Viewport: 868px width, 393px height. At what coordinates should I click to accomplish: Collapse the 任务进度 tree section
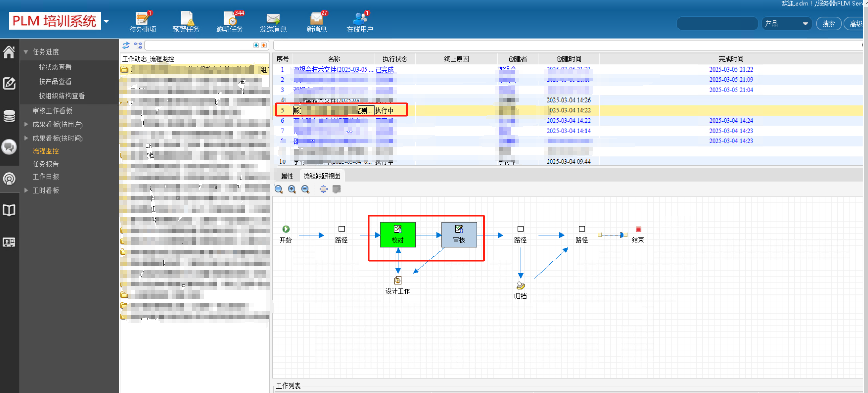click(26, 52)
